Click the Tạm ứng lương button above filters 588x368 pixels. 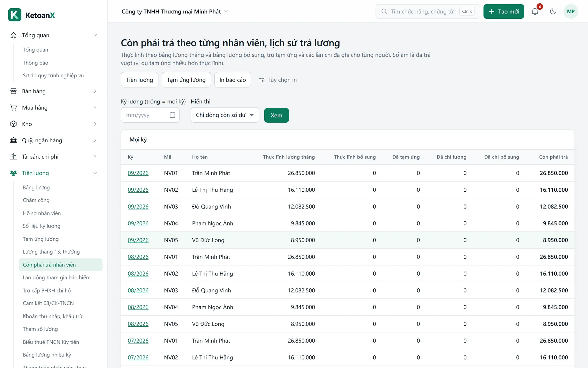pos(186,80)
